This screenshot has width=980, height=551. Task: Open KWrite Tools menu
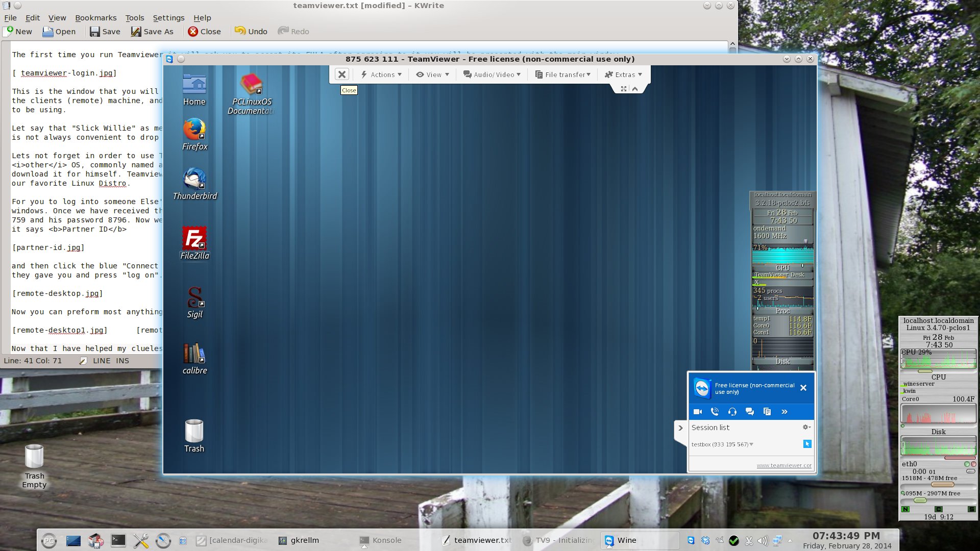coord(135,18)
